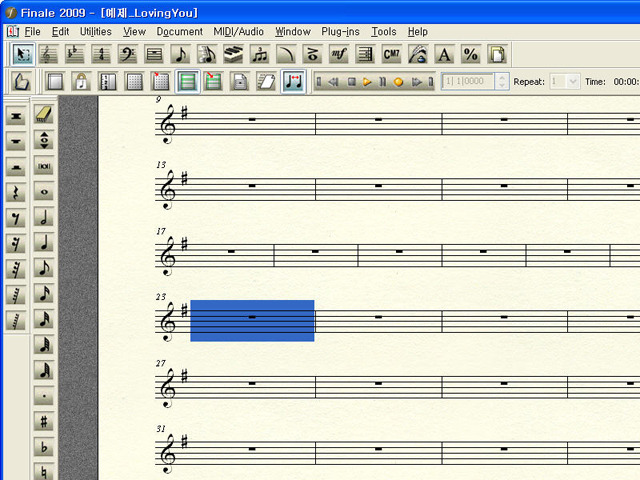Activate the Chord tool labeled CM7
The height and width of the screenshot is (480, 640).
391,54
